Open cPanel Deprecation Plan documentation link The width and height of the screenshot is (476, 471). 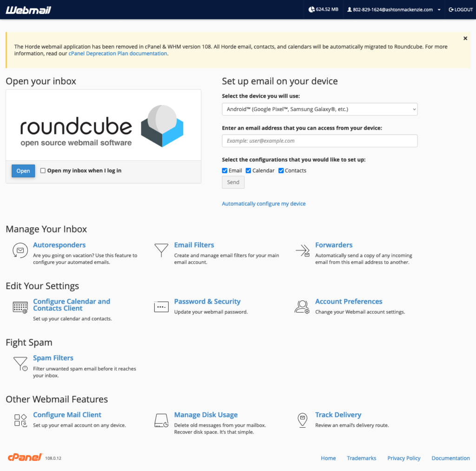118,53
